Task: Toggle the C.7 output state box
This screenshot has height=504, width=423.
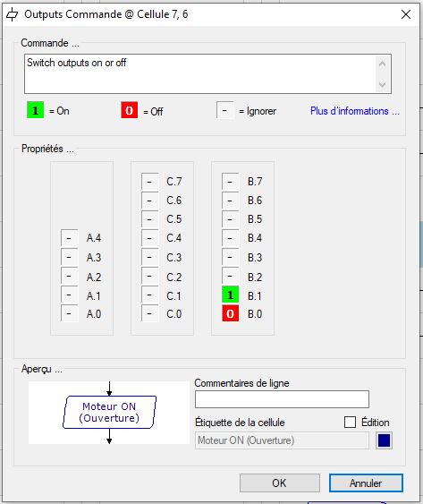Action: 149,182
